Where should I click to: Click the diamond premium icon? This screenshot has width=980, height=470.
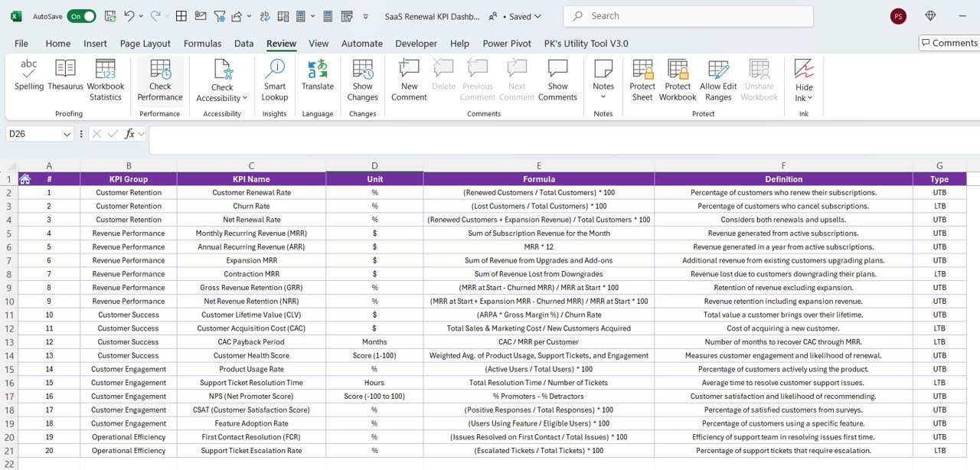pos(931,16)
